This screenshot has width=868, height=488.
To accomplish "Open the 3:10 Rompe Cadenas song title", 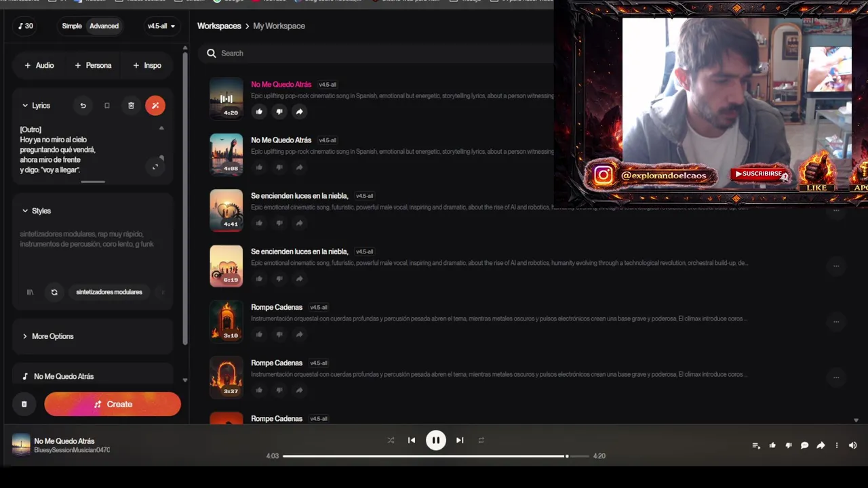I will click(x=277, y=307).
